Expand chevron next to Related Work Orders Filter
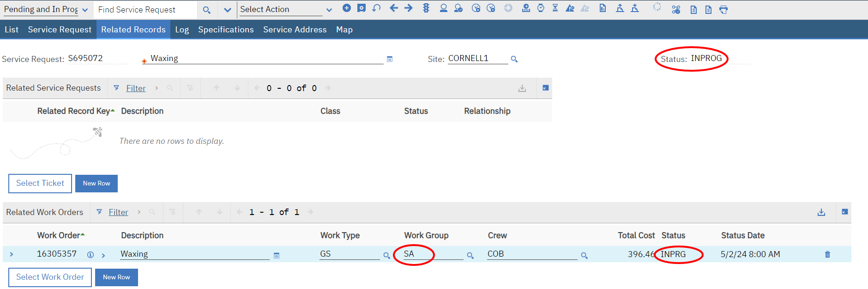 (x=139, y=212)
